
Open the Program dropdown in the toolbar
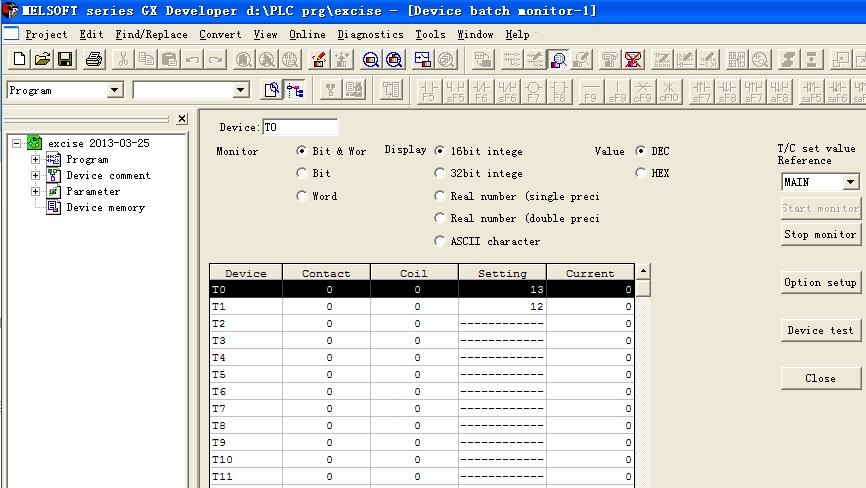[x=114, y=91]
